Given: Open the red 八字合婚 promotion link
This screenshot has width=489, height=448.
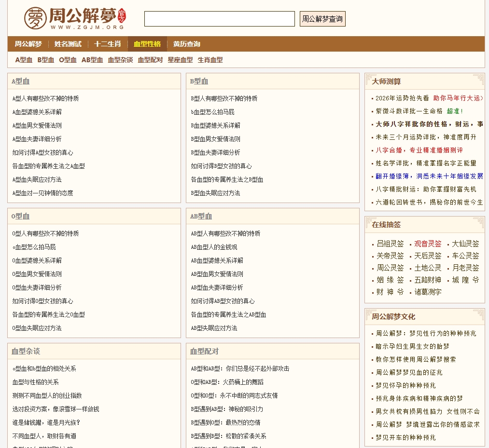Looking at the screenshot, I should [419, 150].
